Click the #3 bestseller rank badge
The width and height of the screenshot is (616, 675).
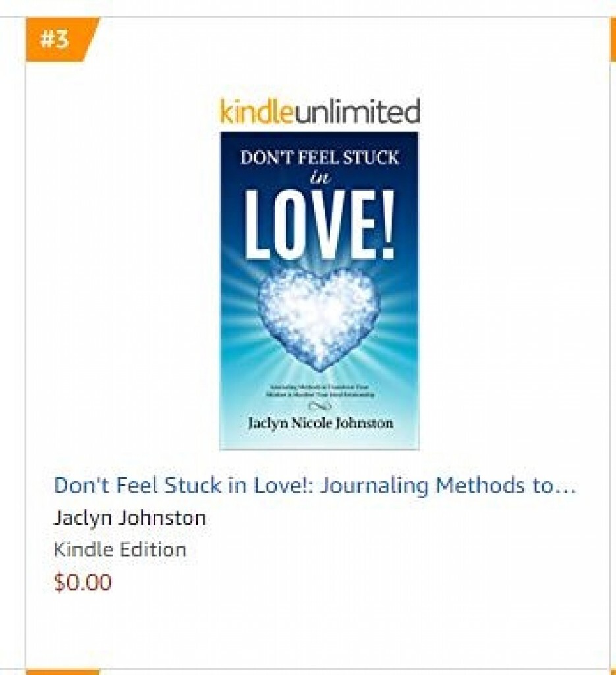tap(58, 40)
